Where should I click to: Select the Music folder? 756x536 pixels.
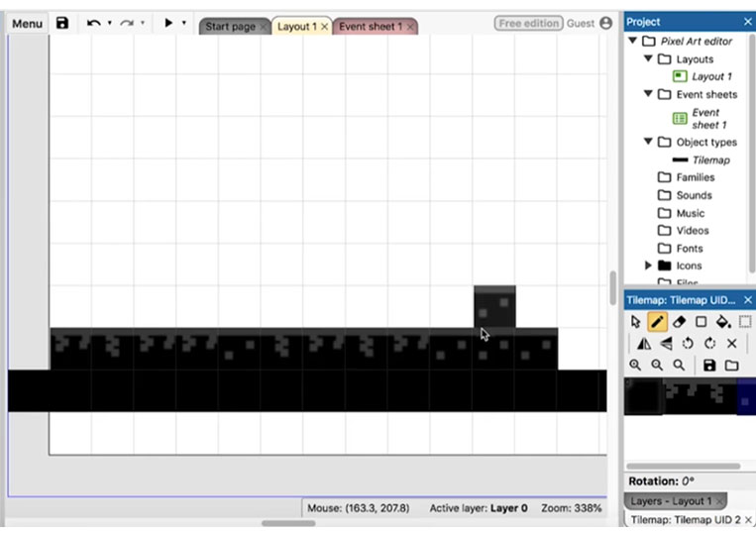[690, 213]
